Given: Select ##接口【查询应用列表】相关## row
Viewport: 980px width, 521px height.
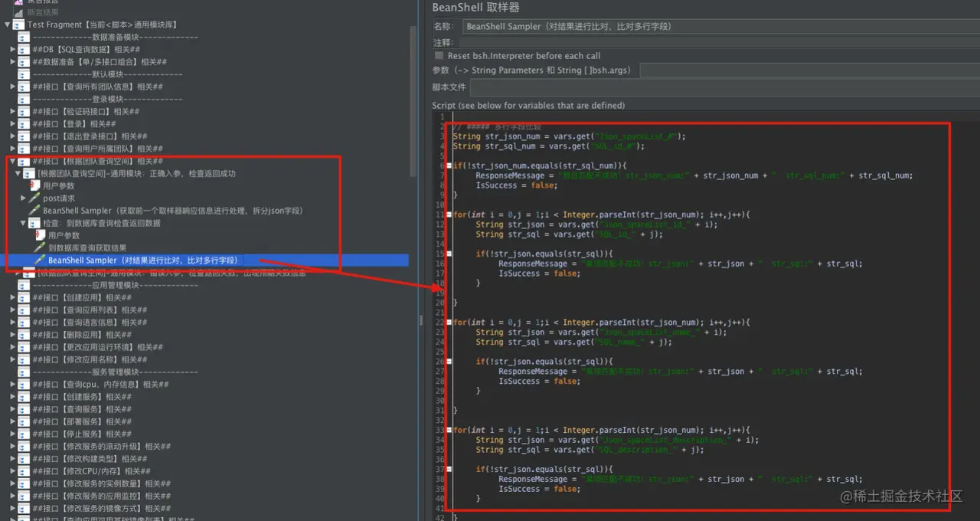Looking at the screenshot, I should click(90, 310).
